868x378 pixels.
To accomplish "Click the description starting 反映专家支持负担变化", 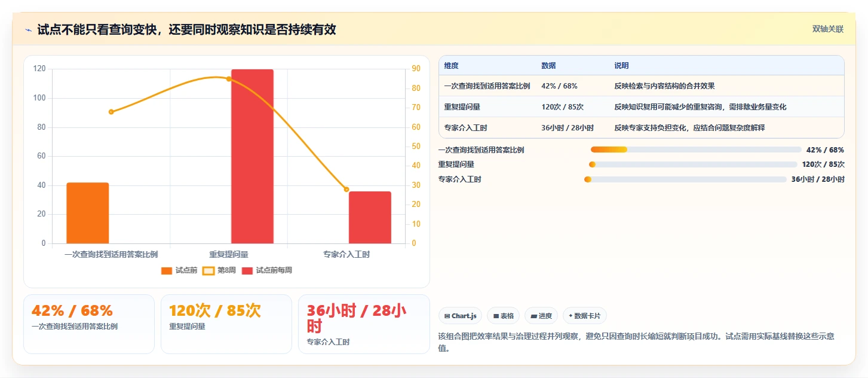I will pyautogui.click(x=689, y=128).
